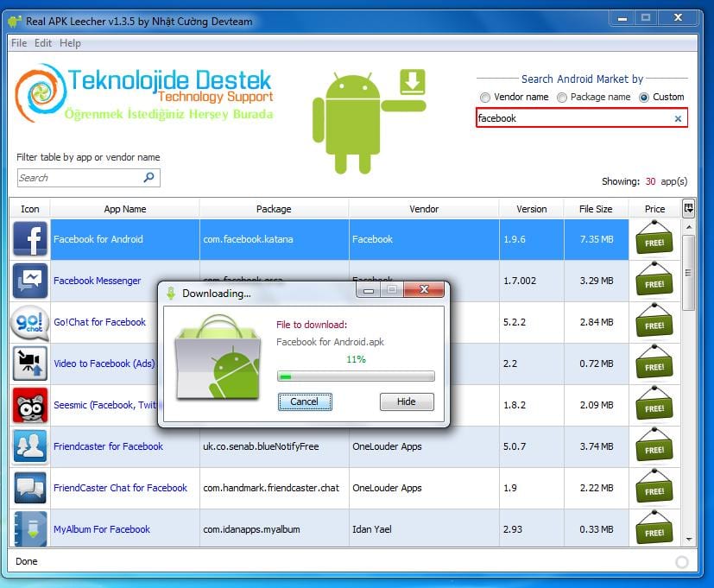Click the Downloading dialog title icon
Screen dimensions: 714x588
point(171,294)
